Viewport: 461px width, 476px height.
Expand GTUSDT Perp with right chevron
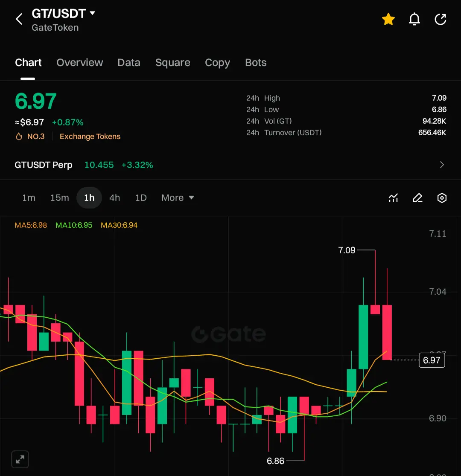click(x=442, y=165)
